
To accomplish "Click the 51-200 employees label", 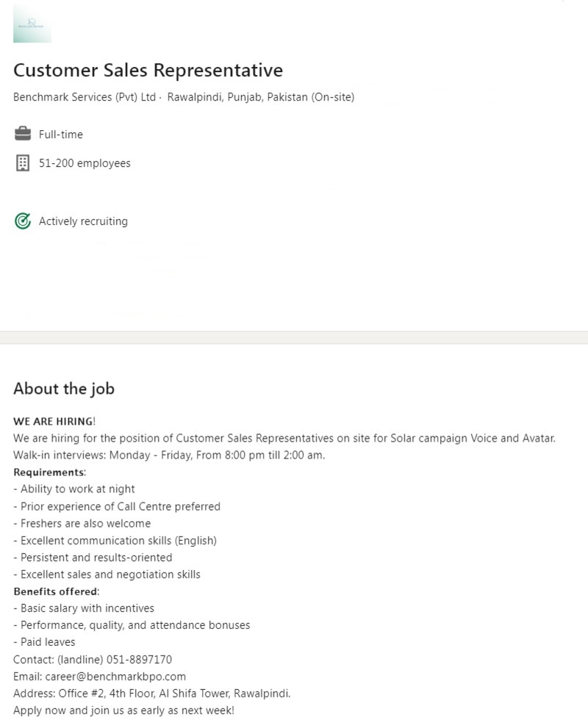I will 85,163.
